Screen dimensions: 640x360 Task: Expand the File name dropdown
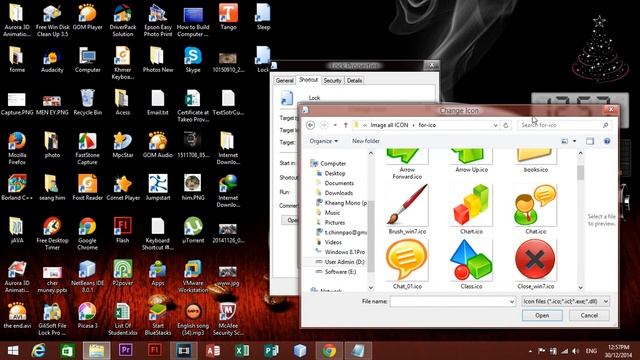(512, 301)
